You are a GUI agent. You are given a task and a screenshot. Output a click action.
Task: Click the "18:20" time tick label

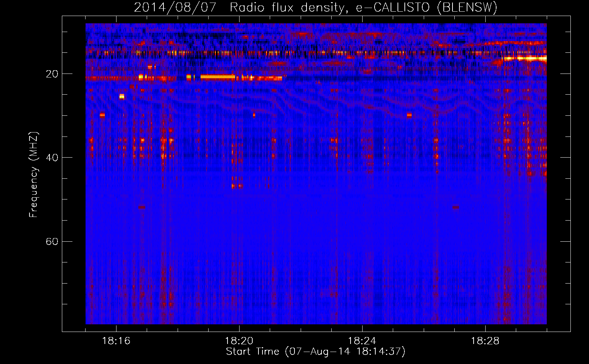coord(239,341)
